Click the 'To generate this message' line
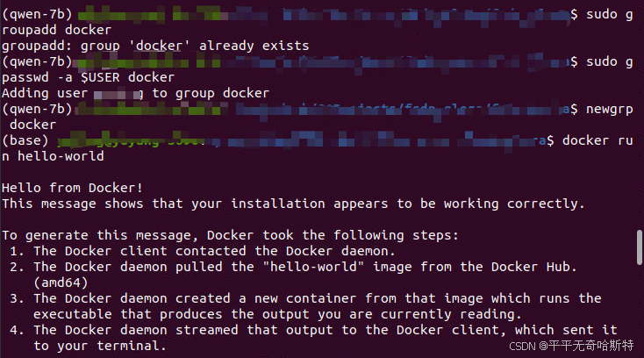 pos(230,235)
